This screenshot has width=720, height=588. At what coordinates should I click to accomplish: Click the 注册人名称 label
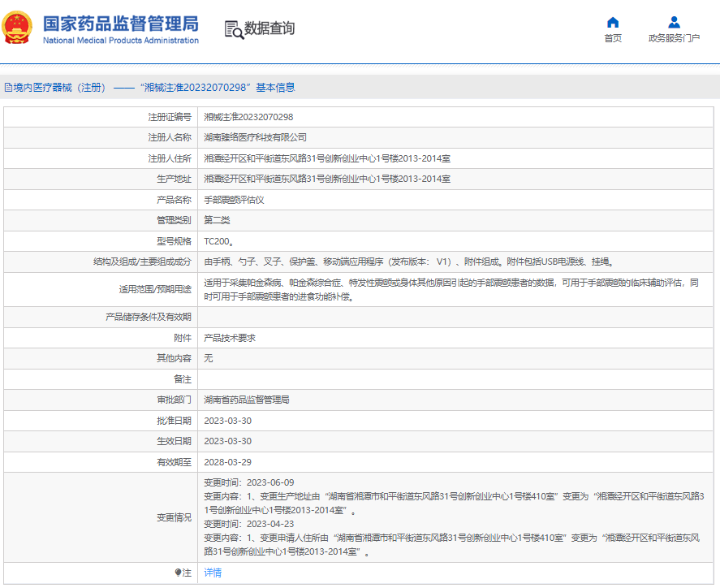[170, 137]
